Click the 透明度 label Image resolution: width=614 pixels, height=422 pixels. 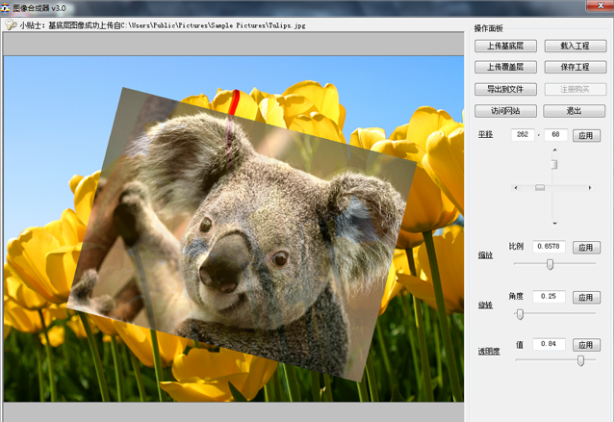point(489,352)
